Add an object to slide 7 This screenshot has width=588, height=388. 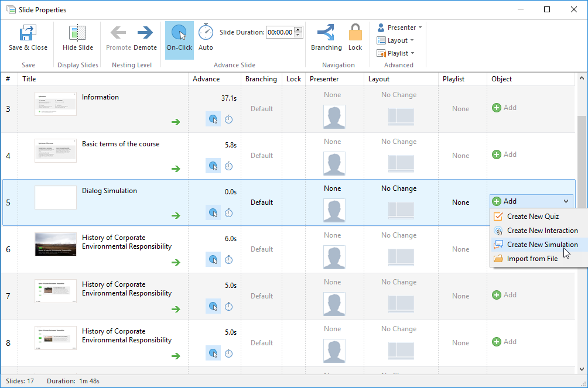click(504, 295)
